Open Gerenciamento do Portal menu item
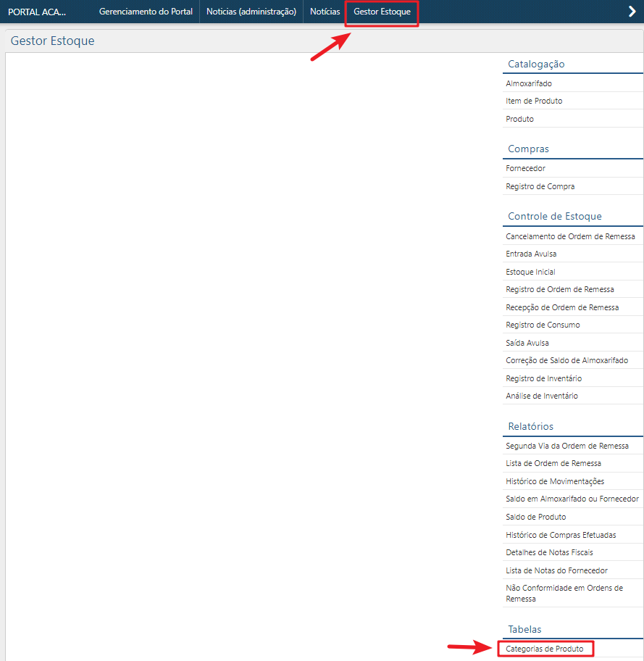Screen dimensions: 644x661 coord(146,12)
